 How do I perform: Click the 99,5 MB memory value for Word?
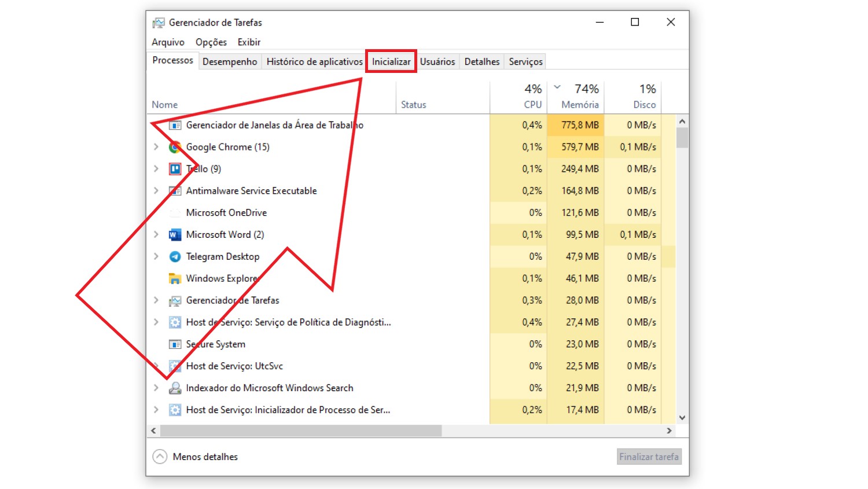tap(582, 234)
